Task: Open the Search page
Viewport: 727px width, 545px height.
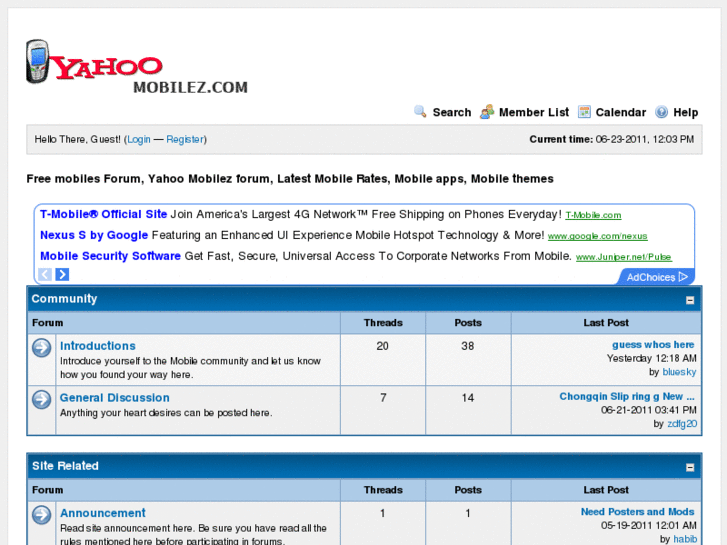Action: click(452, 112)
